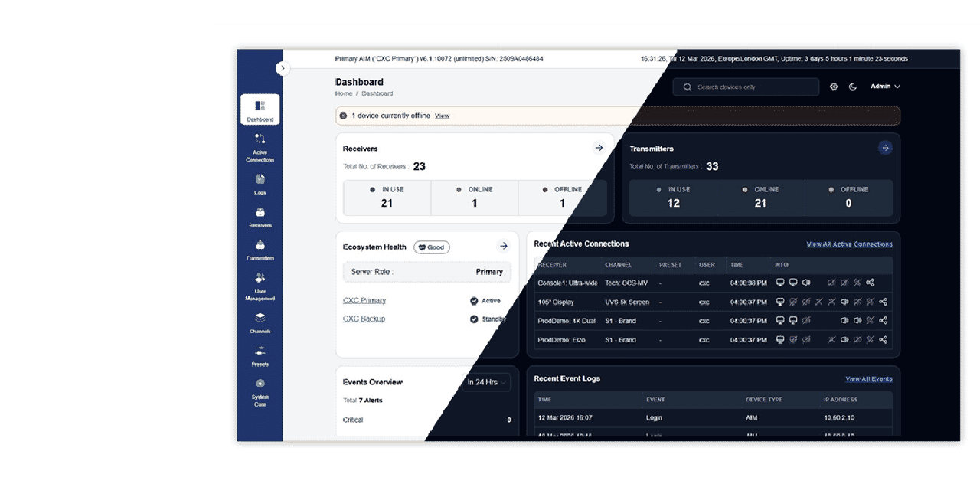Image resolution: width=980 pixels, height=497 pixels.
Task: Open Presets from the sidebar
Action: tap(260, 356)
